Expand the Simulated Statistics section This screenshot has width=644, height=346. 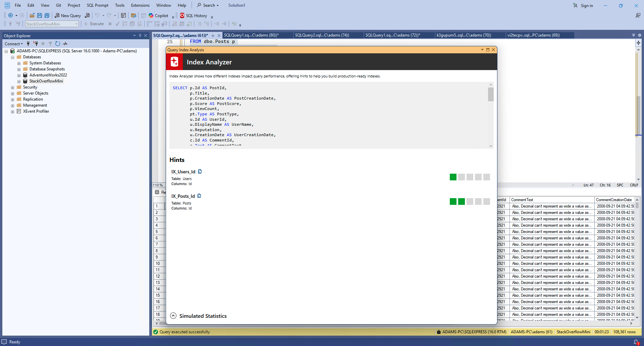click(x=173, y=316)
